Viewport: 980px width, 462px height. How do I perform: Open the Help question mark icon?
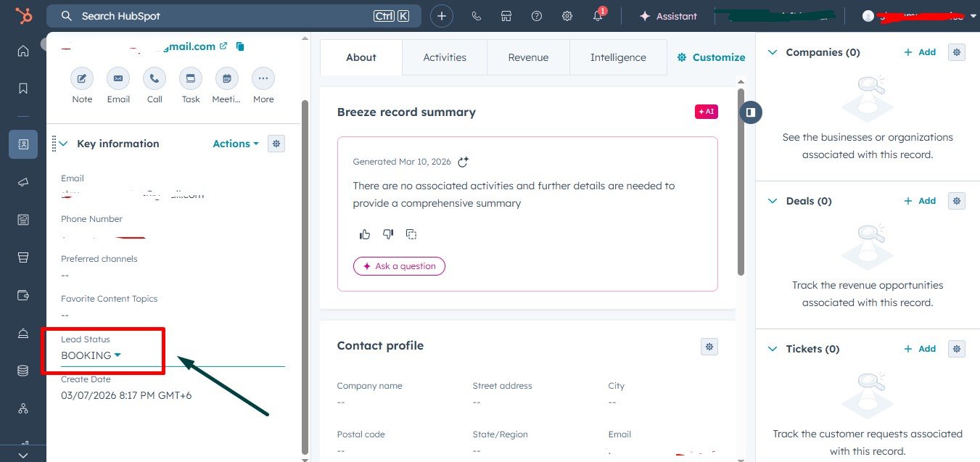pyautogui.click(x=537, y=16)
